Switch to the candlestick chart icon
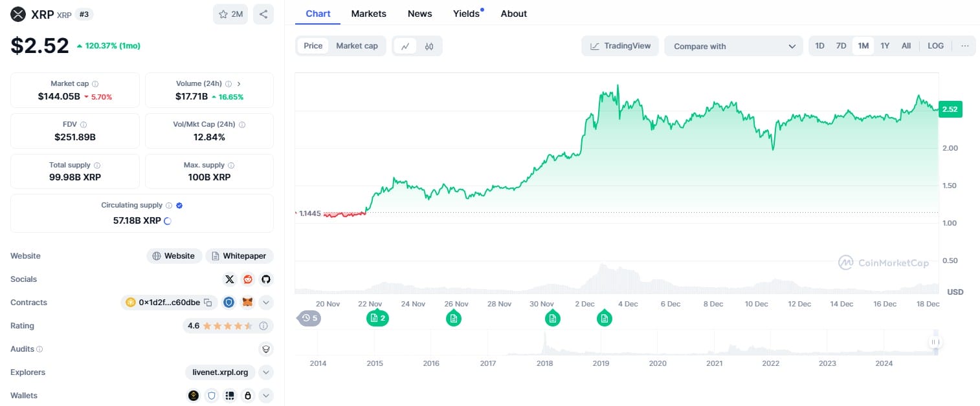 point(429,46)
